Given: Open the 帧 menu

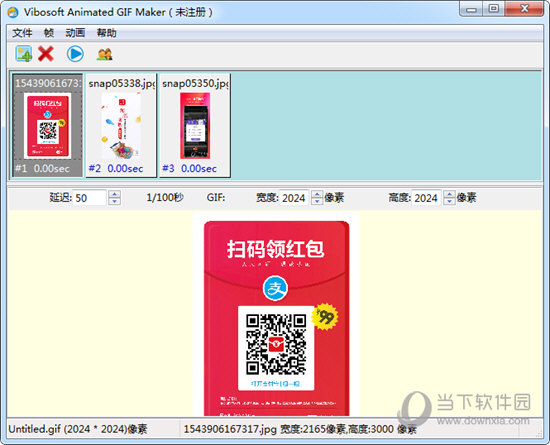Looking at the screenshot, I should click(x=49, y=33).
